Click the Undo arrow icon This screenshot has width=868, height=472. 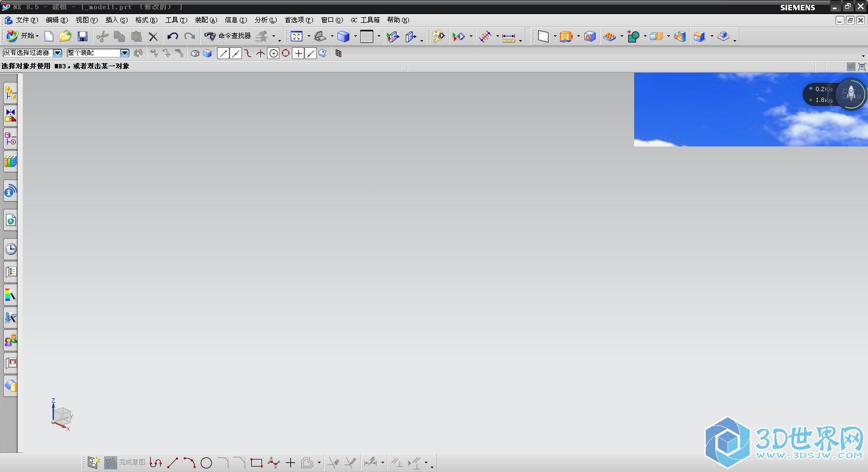click(x=173, y=36)
